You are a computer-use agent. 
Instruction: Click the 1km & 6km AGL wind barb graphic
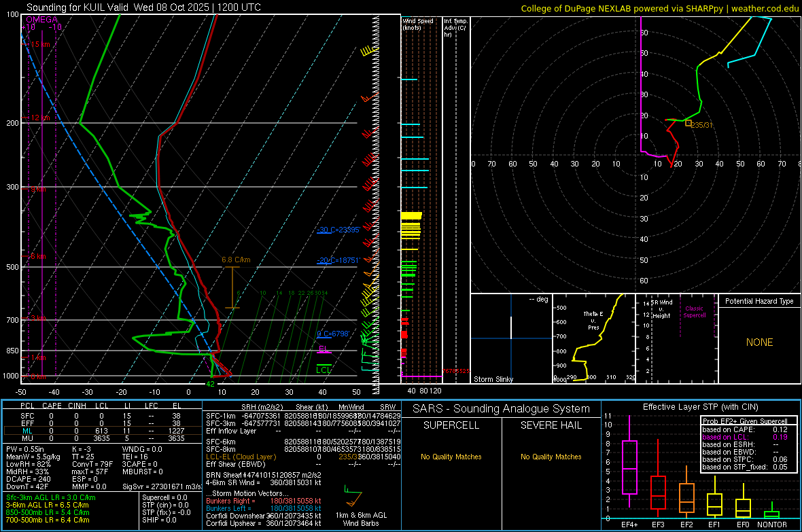tap(353, 496)
